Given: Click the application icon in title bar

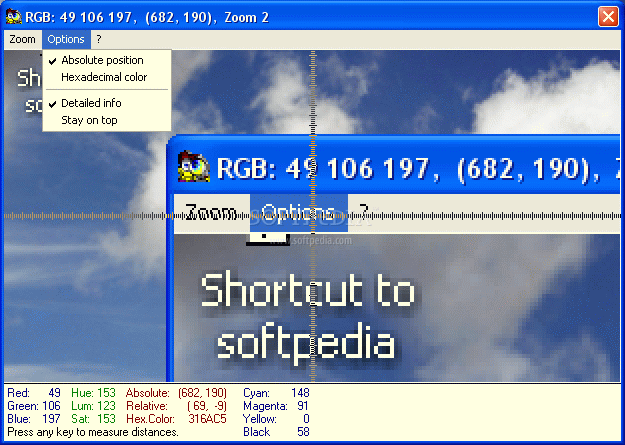Looking at the screenshot, I should click(x=14, y=17).
